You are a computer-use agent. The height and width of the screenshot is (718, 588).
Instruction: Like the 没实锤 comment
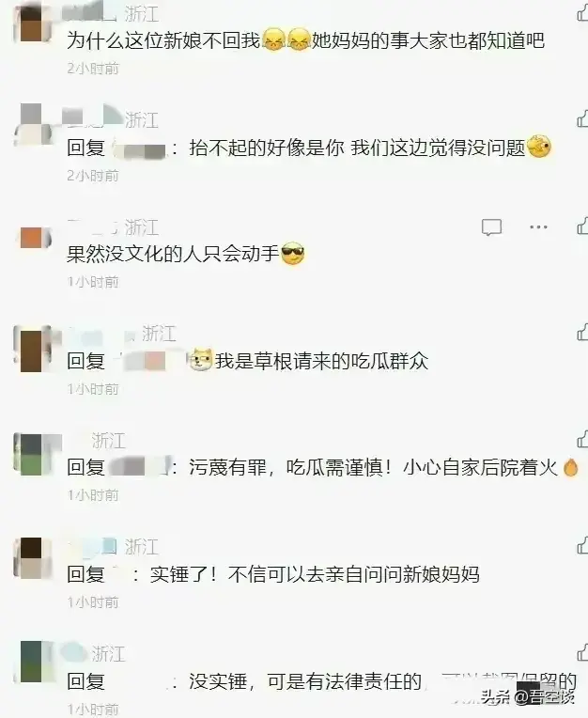[582, 652]
